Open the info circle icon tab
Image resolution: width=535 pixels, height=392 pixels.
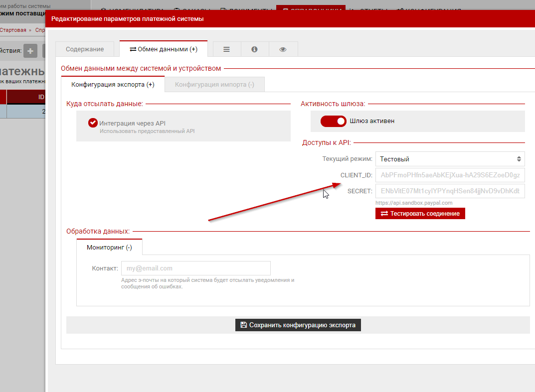point(254,49)
